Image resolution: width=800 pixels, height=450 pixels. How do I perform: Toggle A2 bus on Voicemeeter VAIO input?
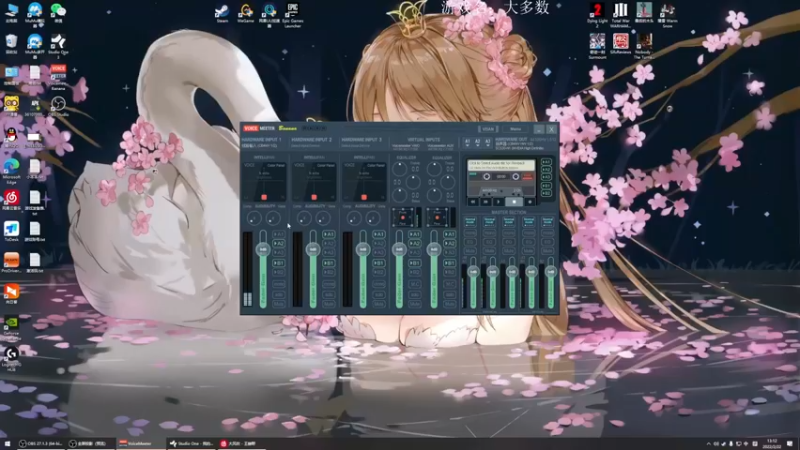tap(414, 243)
